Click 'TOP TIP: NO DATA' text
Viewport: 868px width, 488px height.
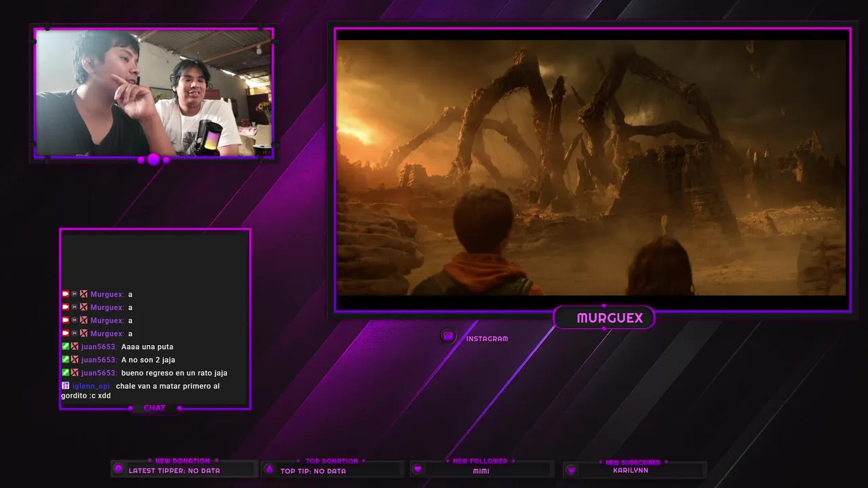(x=313, y=471)
